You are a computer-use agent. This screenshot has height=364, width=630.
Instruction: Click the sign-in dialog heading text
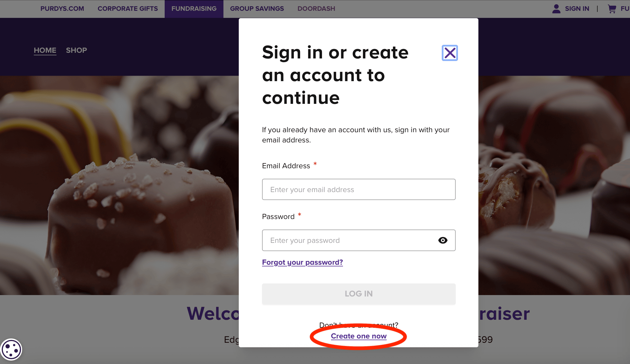335,75
